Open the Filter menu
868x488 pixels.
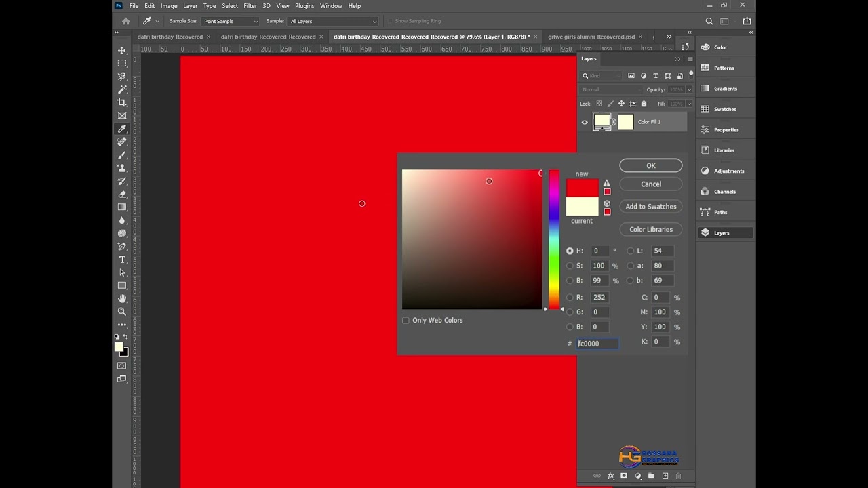250,6
